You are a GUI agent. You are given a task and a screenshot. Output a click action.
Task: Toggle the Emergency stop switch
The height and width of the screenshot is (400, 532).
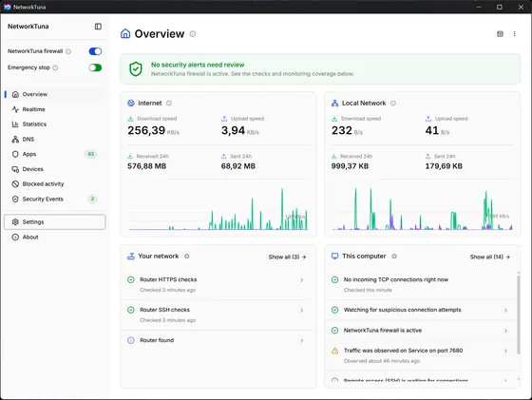95,67
